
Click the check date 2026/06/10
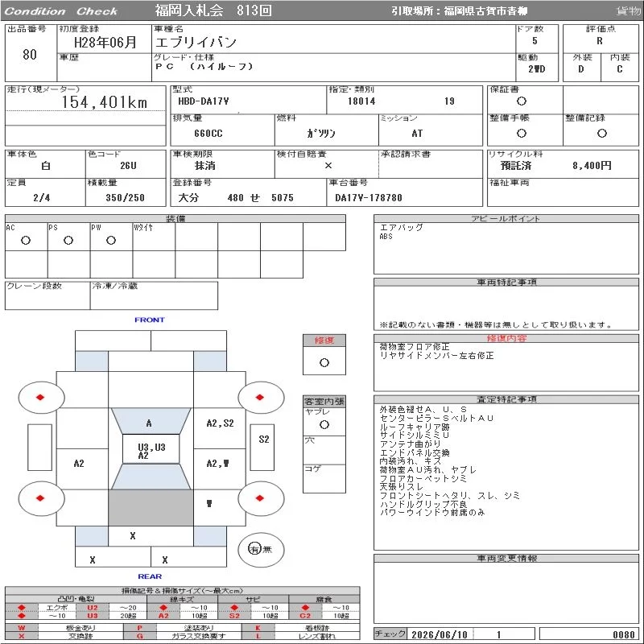click(440, 634)
